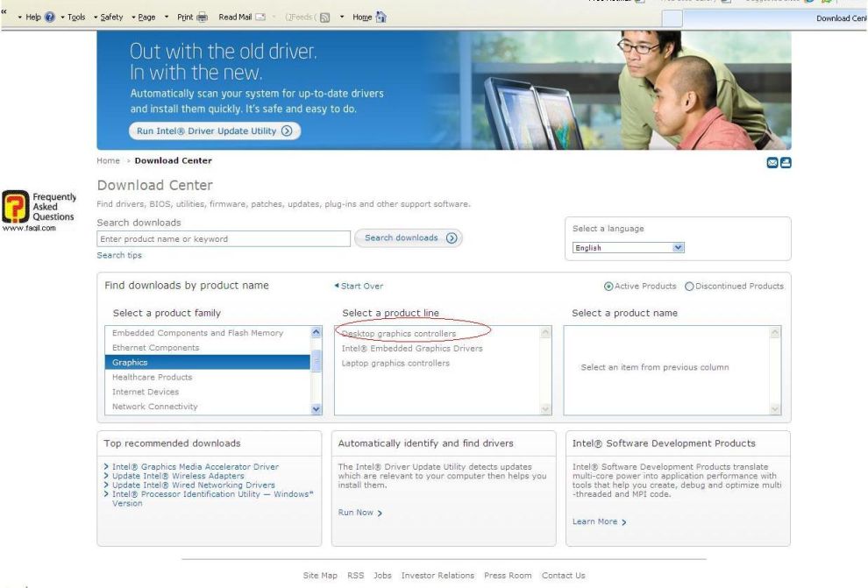The width and height of the screenshot is (868, 588).
Task: Click the Home house icon in toolbar
Action: coord(381,18)
